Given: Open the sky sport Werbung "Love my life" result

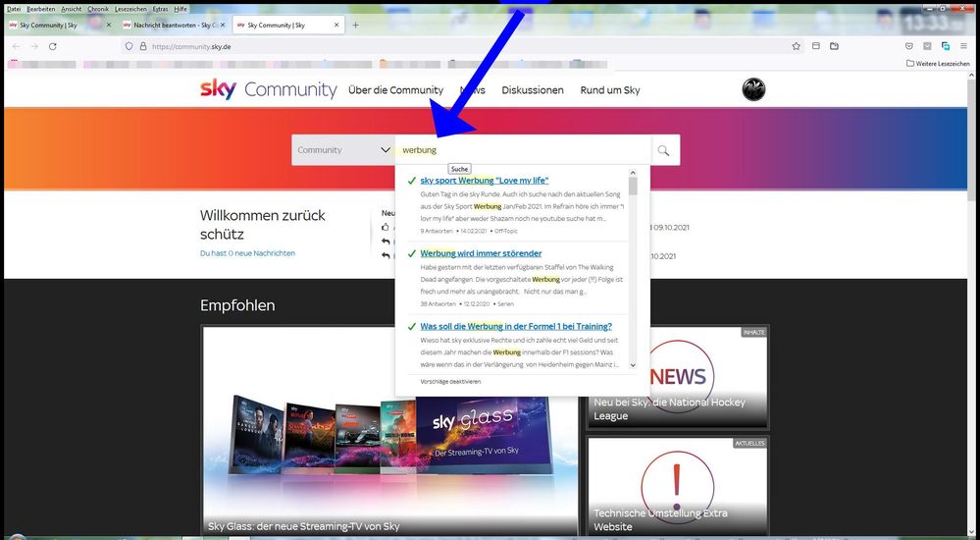Looking at the screenshot, I should click(485, 181).
